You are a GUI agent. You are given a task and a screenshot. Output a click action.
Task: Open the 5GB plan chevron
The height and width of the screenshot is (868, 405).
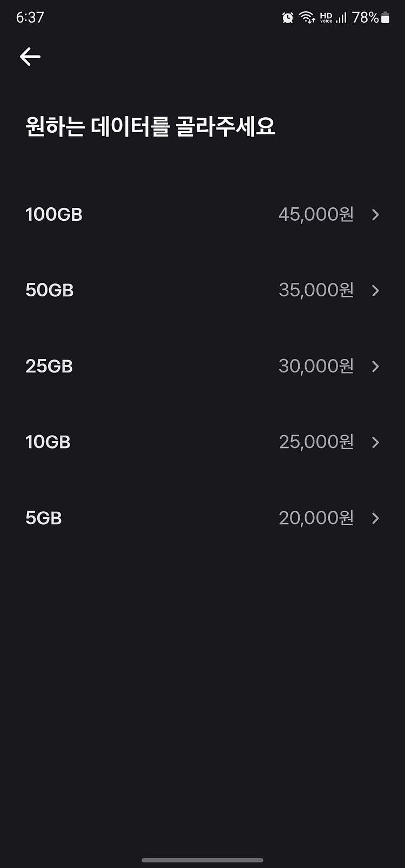tap(375, 518)
